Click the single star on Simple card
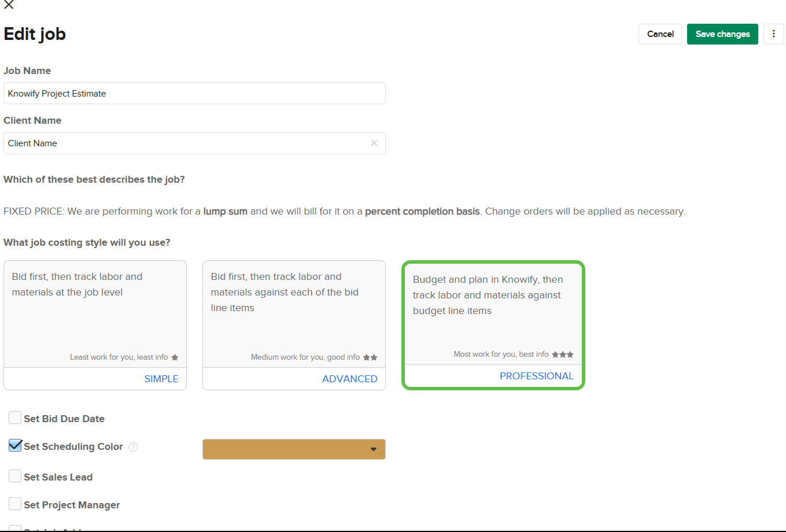The image size is (786, 532). pos(175,357)
